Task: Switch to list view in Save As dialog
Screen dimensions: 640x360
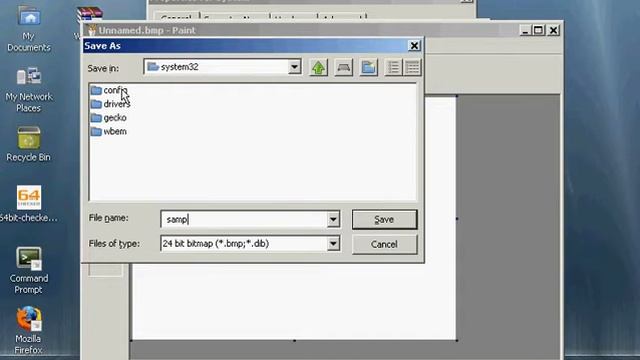Action: 393,67
